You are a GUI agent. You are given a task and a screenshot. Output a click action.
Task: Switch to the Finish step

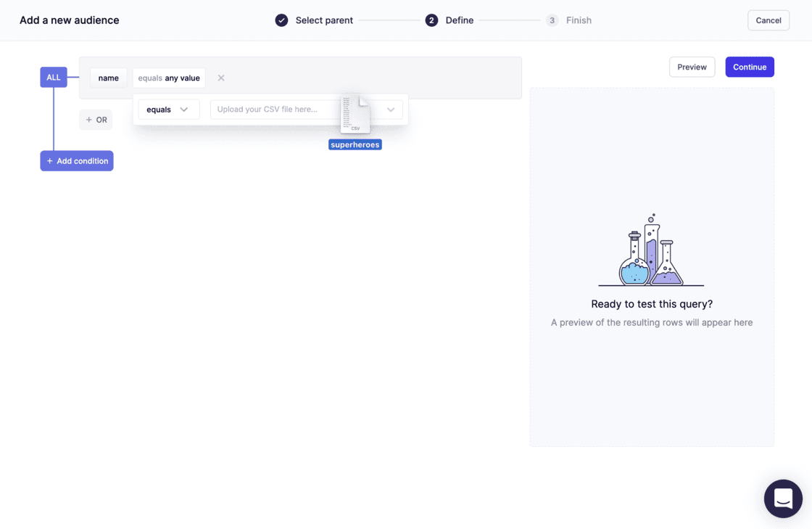[579, 20]
